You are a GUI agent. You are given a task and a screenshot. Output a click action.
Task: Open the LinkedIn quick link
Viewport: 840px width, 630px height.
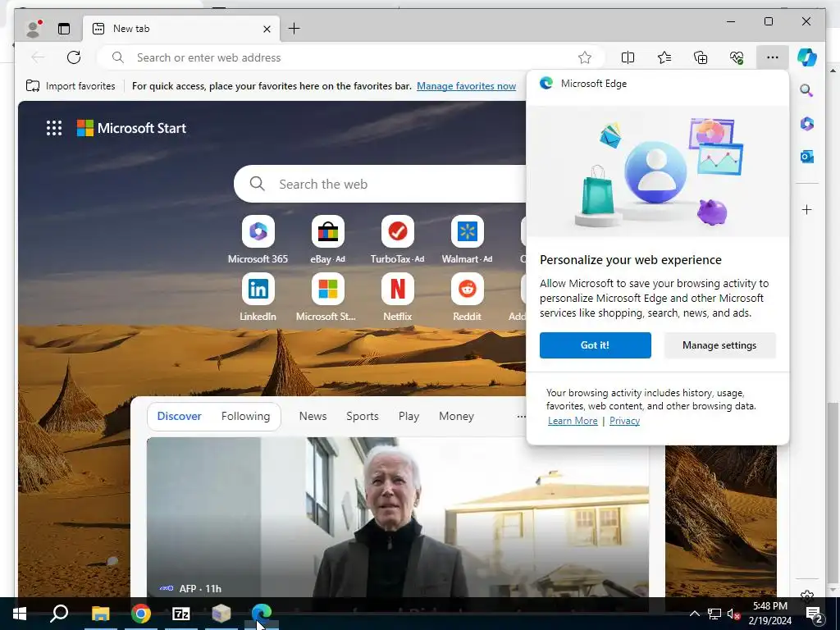pyautogui.click(x=258, y=297)
